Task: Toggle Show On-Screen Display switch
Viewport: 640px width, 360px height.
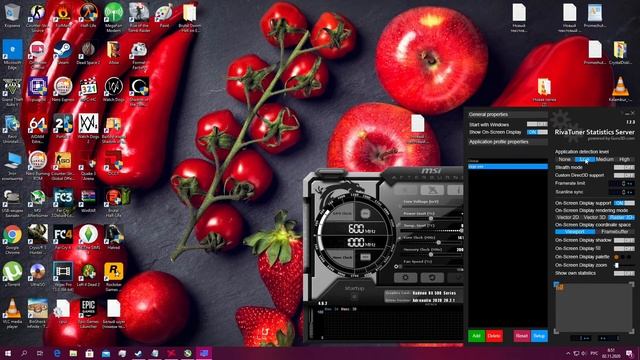Action: [537, 132]
